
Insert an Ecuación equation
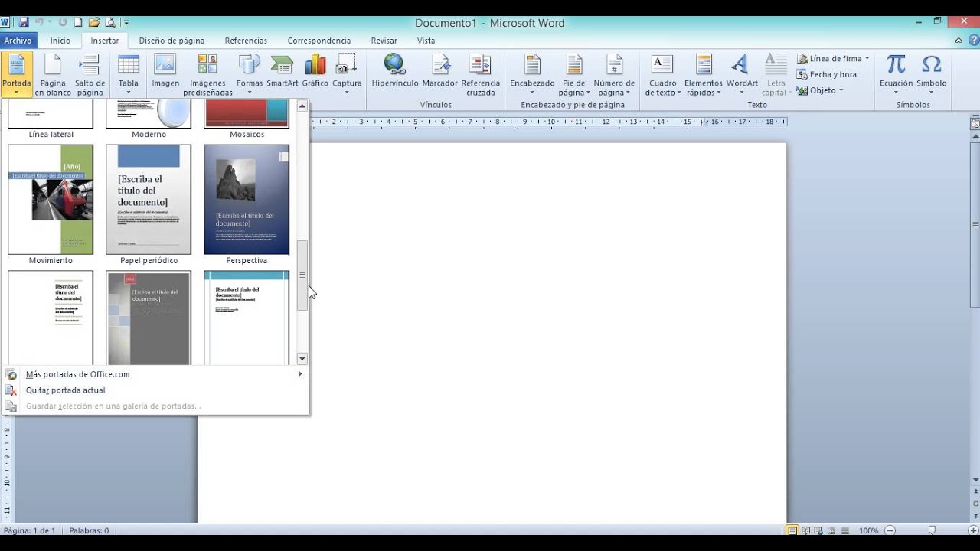click(896, 76)
